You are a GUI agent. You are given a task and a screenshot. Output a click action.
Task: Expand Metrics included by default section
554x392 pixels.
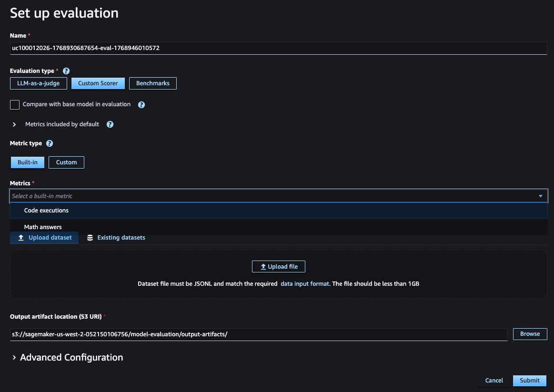(14, 124)
